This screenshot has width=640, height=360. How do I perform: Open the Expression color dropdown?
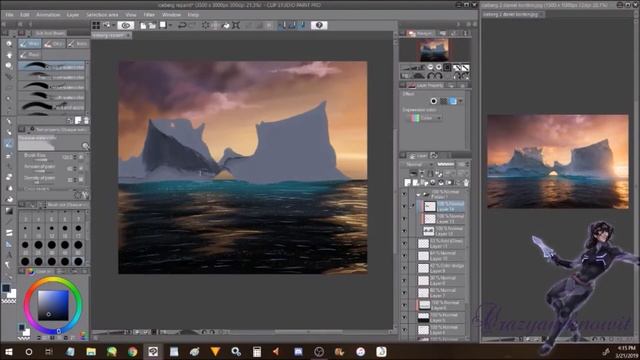coord(426,118)
